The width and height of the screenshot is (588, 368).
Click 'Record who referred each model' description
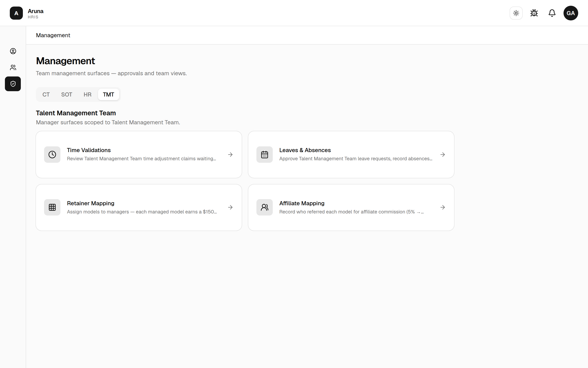coord(351,212)
